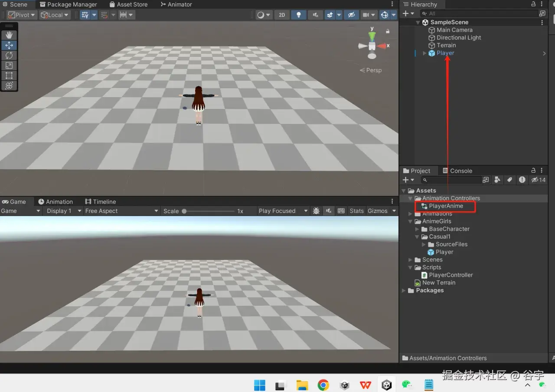Image resolution: width=555 pixels, height=392 pixels.
Task: Toggle the Game view Gizmos button
Action: [x=378, y=211]
